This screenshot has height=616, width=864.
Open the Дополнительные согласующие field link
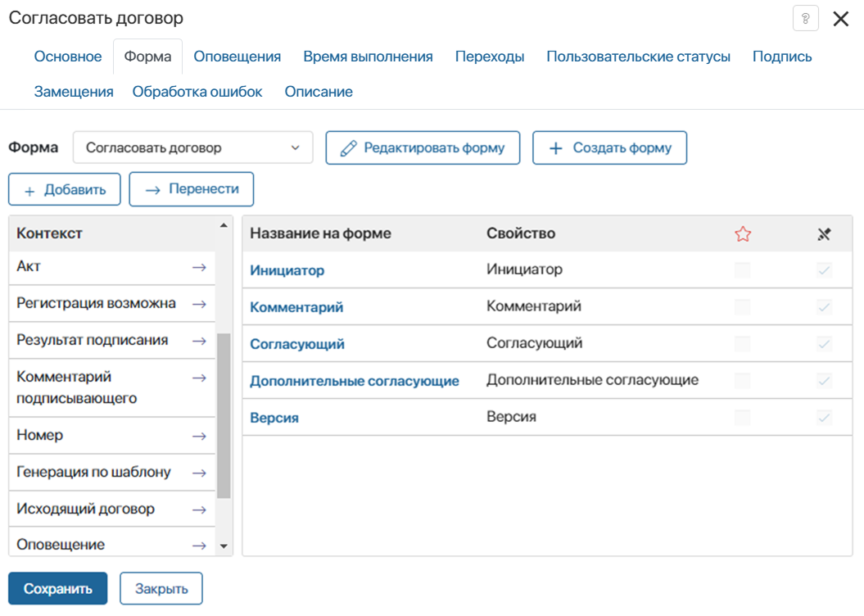(355, 381)
